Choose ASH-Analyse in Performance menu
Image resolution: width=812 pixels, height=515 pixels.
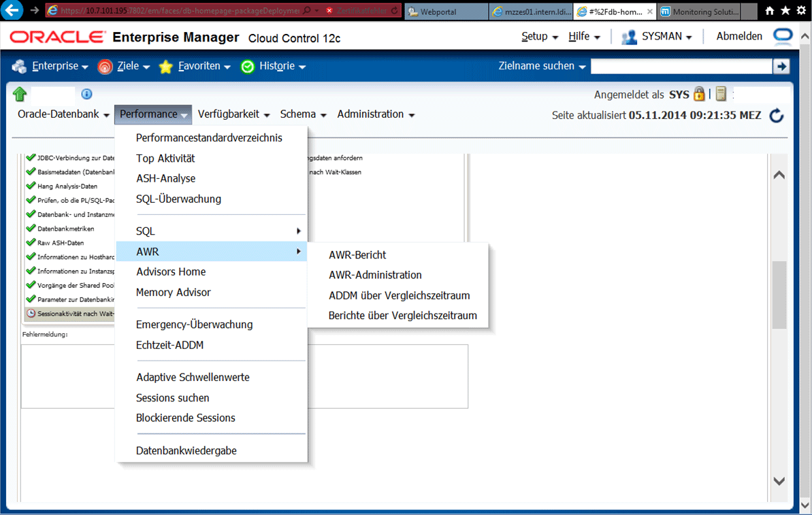click(x=165, y=178)
